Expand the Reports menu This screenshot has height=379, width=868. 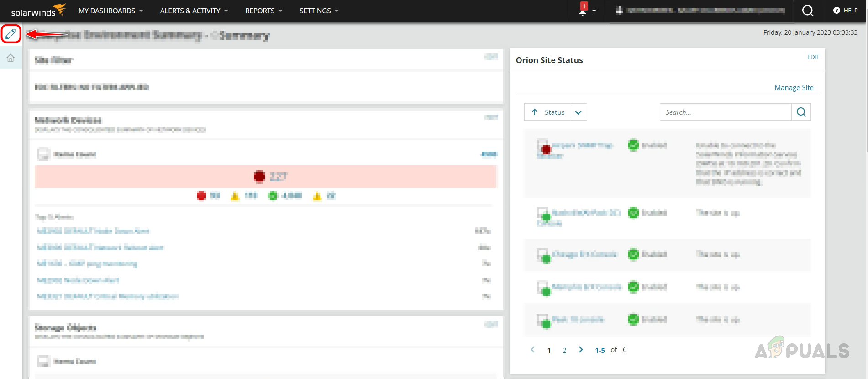point(263,11)
